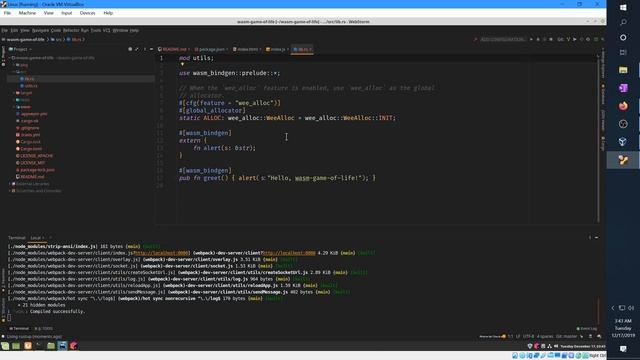The image size is (640, 360).
Task: Open File Explorer from Windows taskbar
Action: [x=623, y=70]
